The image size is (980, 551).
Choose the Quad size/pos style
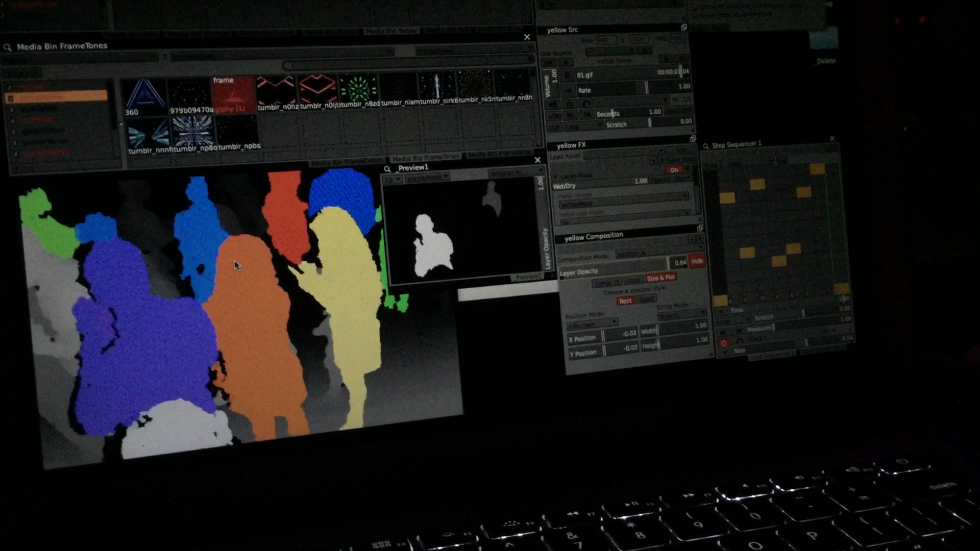point(646,299)
